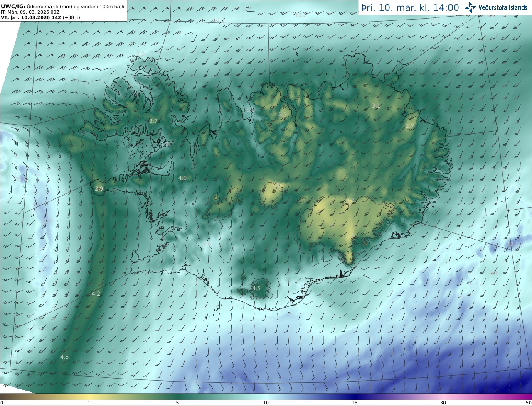Click the UWC/IG Úrkomumætti title line
Image resolution: width=532 pixels, height=406 pixels.
tap(62, 7)
